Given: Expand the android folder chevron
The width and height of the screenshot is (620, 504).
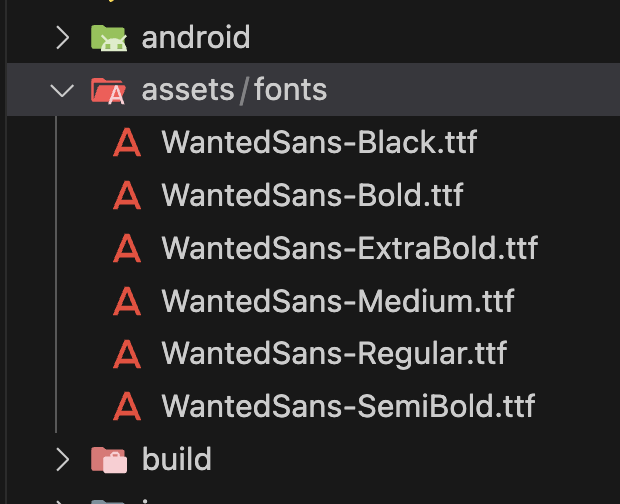Looking at the screenshot, I should [62, 38].
